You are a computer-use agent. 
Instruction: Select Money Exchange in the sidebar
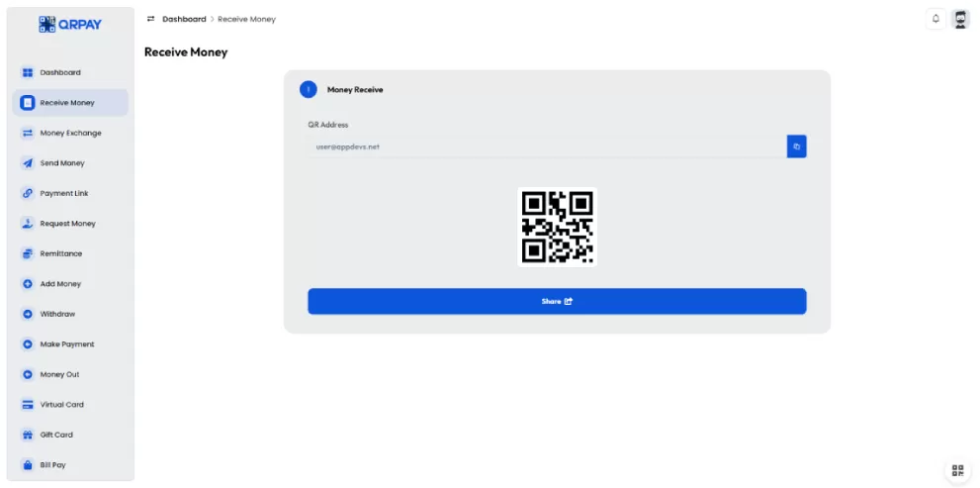pyautogui.click(x=70, y=134)
